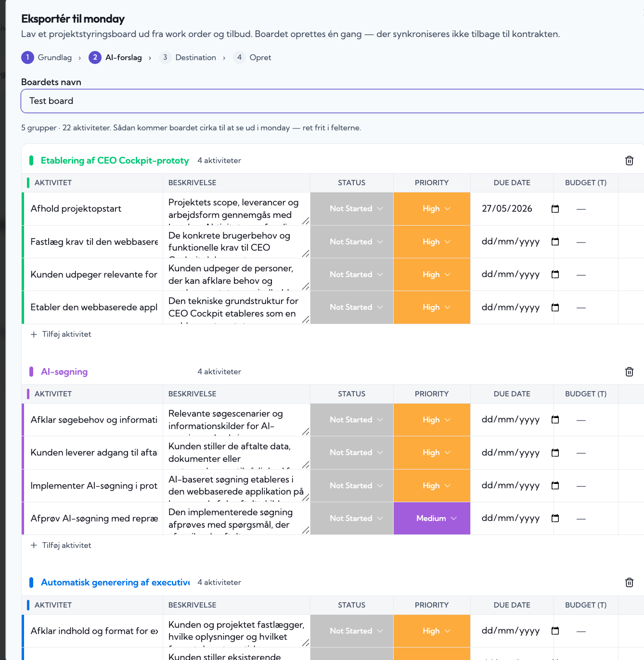
Task: Change priority of Afhold projektopstart
Action: click(x=432, y=209)
